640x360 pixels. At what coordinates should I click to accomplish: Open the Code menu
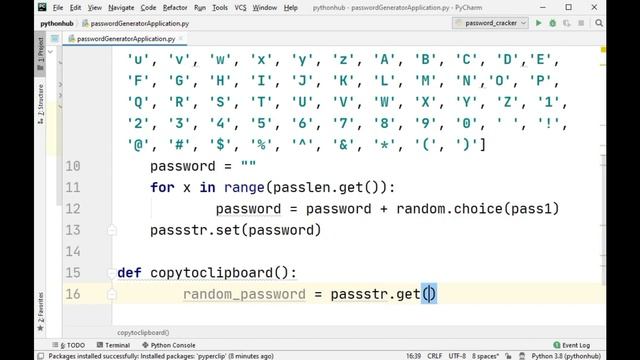[148, 7]
